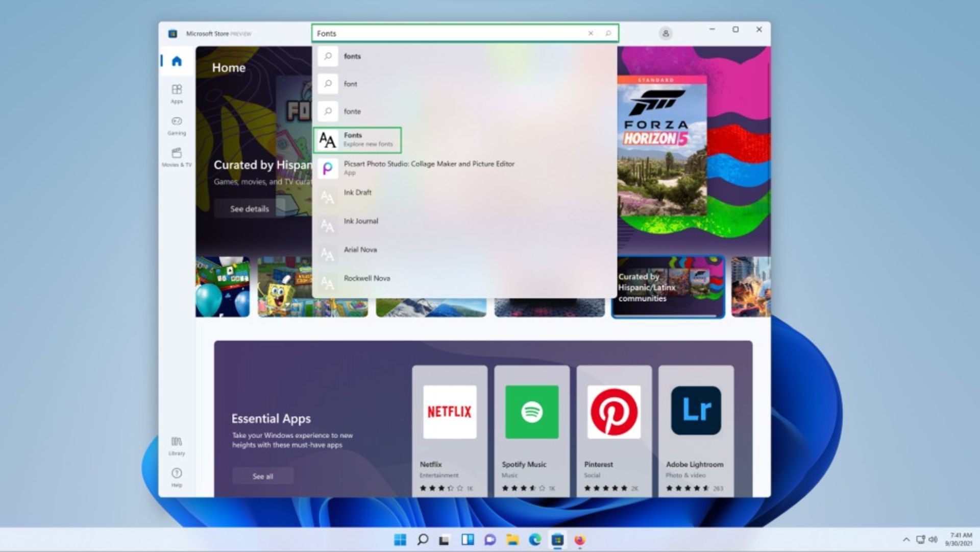Open the Spotify Music app card
This screenshot has height=552, width=980.
tap(531, 429)
